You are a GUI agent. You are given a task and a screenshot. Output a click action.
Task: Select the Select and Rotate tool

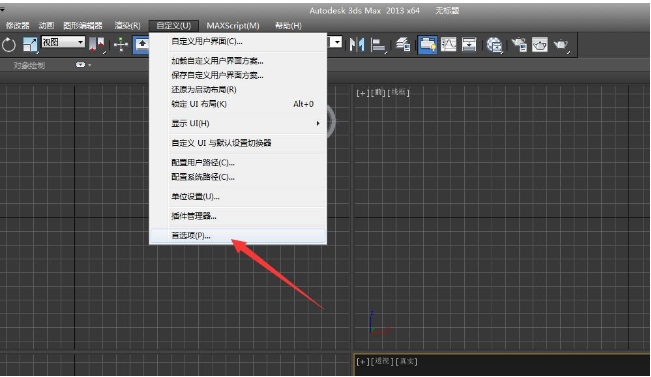tap(9, 44)
